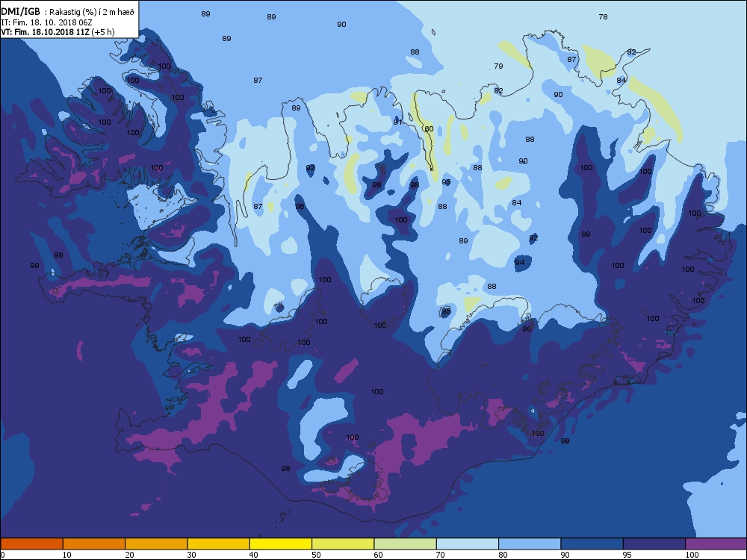The width and height of the screenshot is (747, 560).
Task: Click the orange 10–20 legend swatch
Action: (x=94, y=544)
